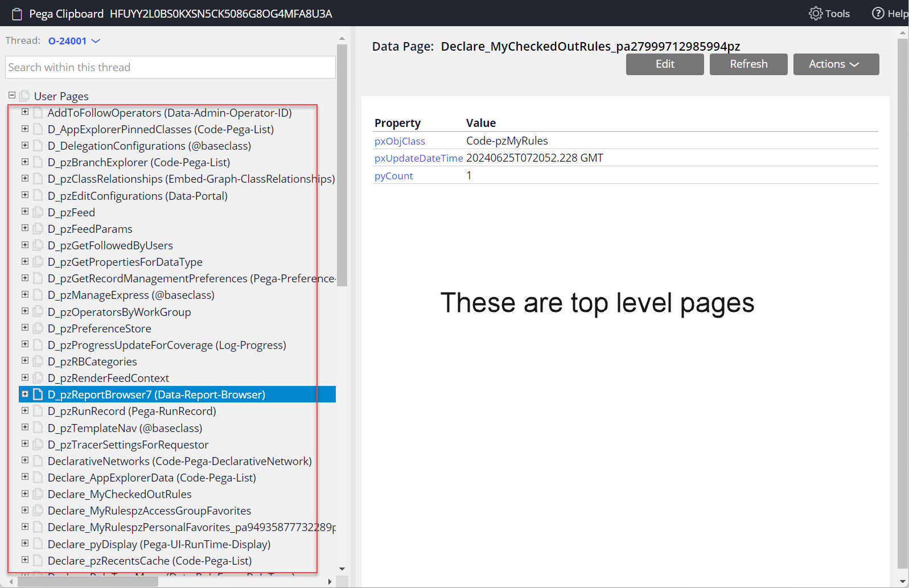Expand Declare_pyDisplay node

(x=25, y=543)
